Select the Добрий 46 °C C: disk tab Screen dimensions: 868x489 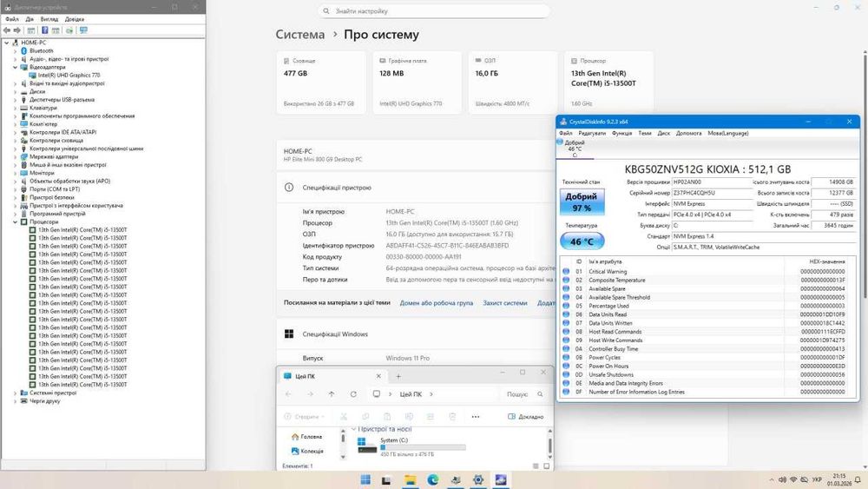click(575, 149)
